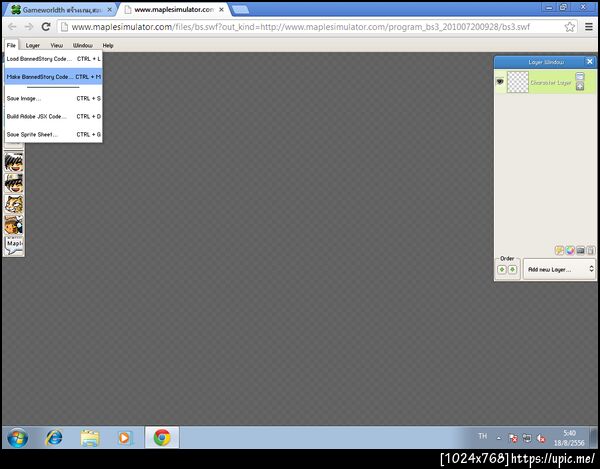
Task: Open Windows Media Player from taskbar
Action: coord(125,438)
